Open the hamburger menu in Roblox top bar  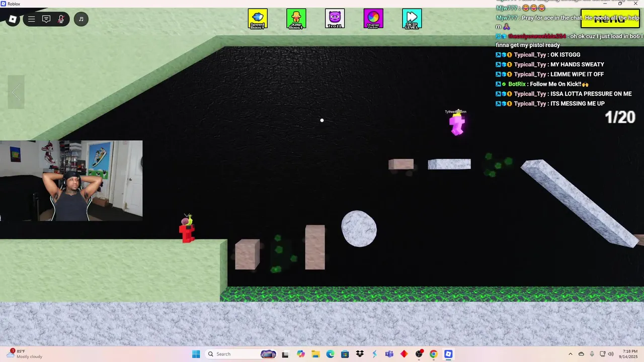tap(31, 19)
